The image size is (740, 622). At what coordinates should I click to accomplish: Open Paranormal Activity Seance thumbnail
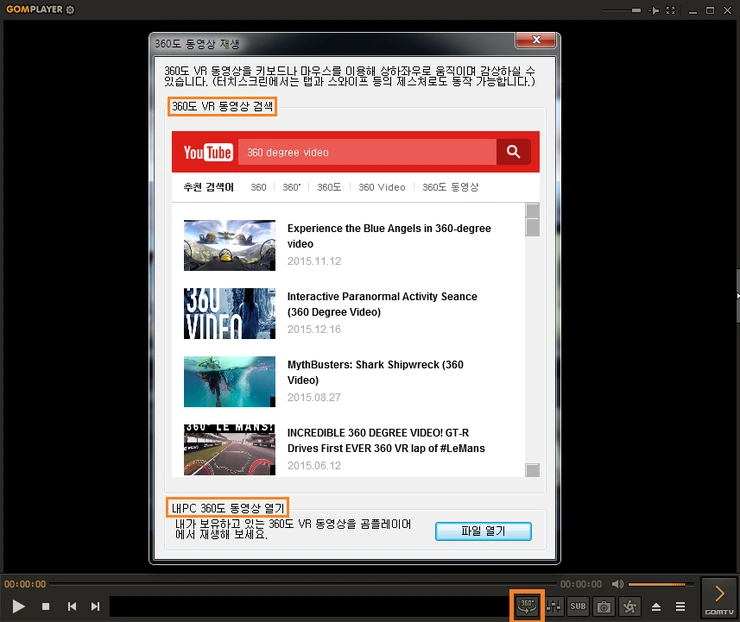click(x=229, y=313)
